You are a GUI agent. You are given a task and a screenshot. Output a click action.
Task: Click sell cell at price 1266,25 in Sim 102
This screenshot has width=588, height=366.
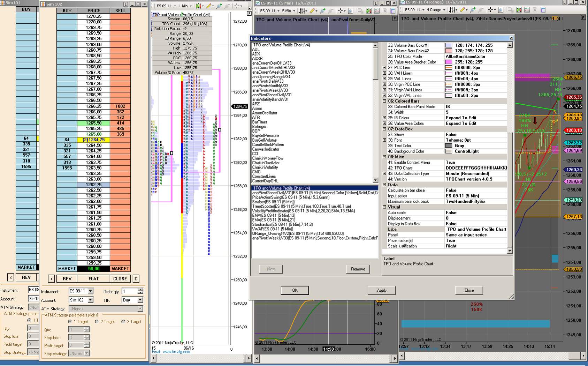121,106
